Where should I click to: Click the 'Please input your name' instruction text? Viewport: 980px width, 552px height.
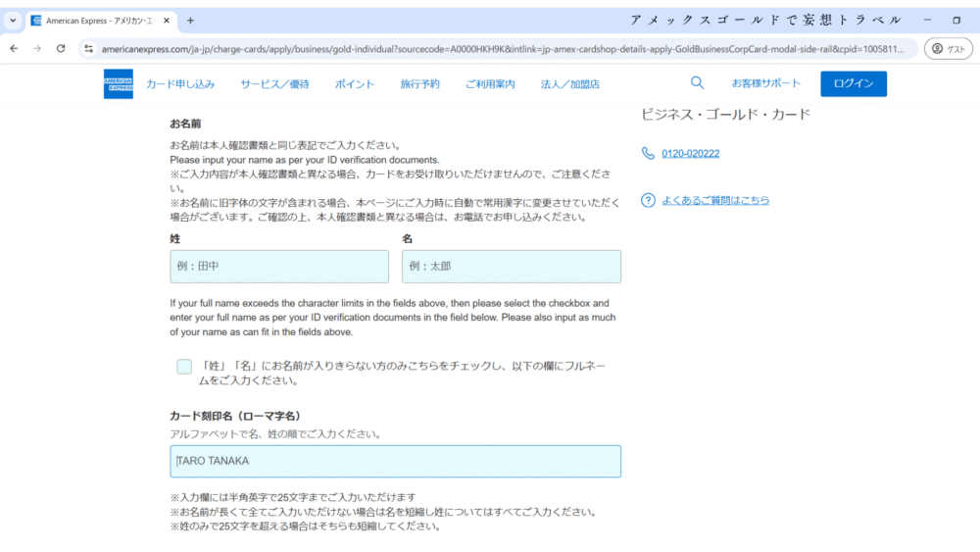[305, 160]
